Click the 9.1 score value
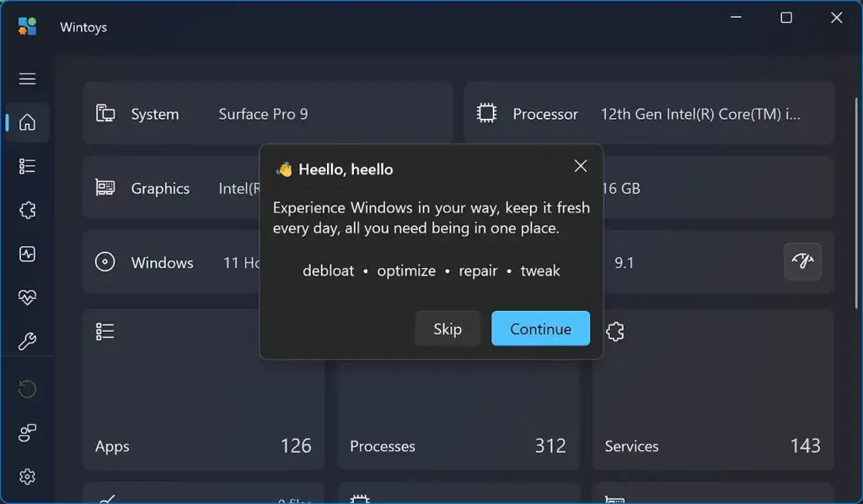 [624, 262]
